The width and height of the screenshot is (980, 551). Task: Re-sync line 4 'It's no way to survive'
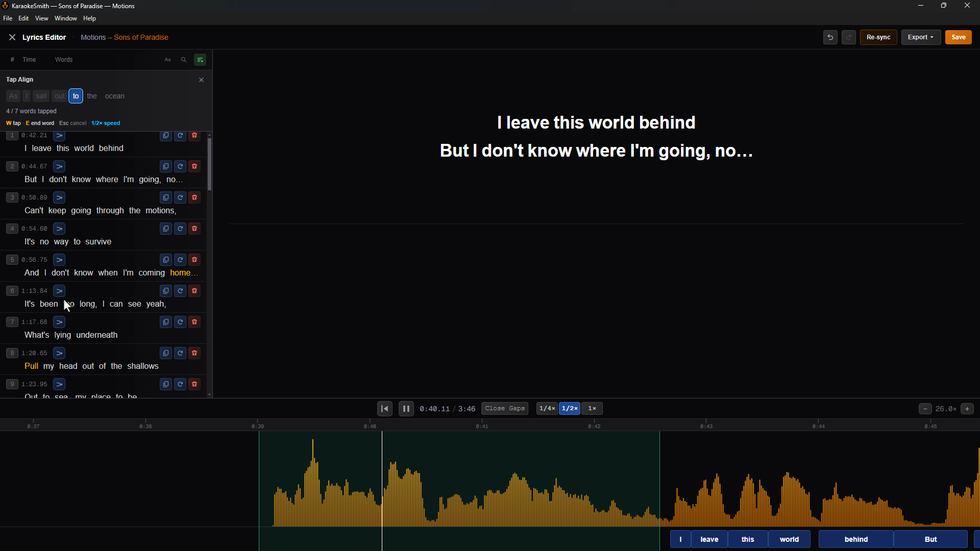180,229
